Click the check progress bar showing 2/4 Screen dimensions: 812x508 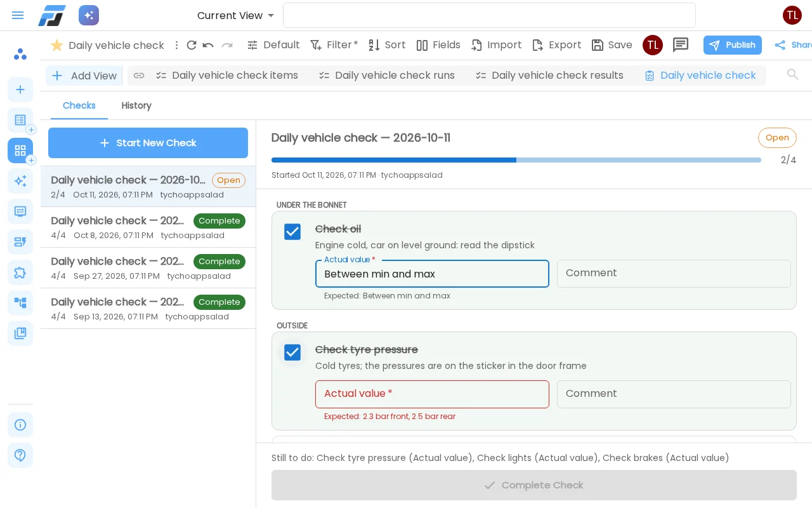tap(516, 160)
